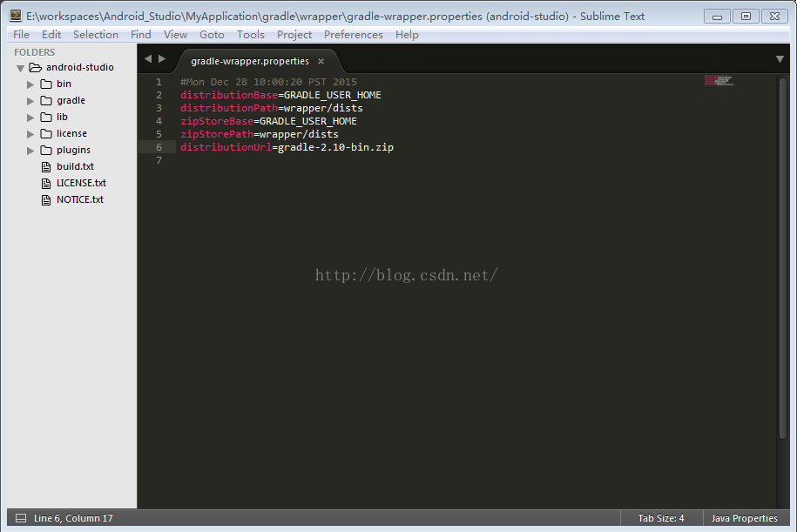Click the LICENSE.txt file icon
The image size is (797, 532).
pos(46,183)
